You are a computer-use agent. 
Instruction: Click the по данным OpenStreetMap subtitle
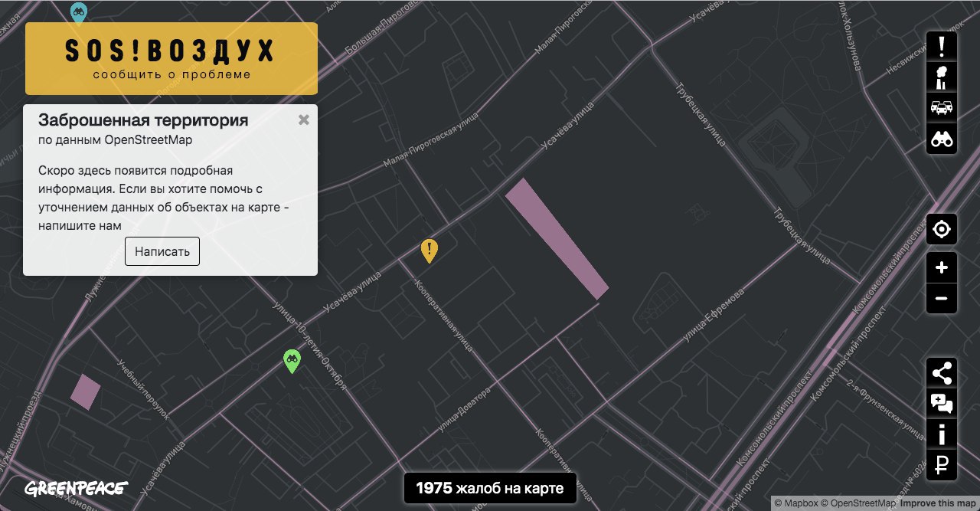click(115, 140)
